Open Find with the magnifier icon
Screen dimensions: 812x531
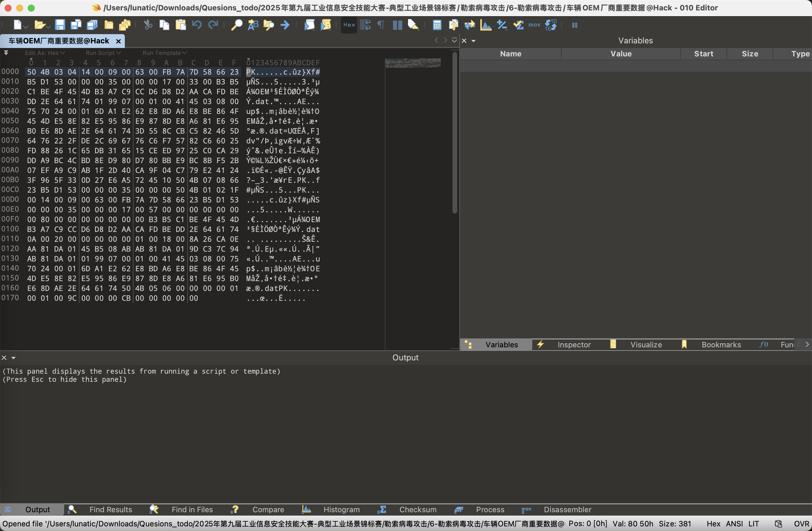click(x=236, y=25)
